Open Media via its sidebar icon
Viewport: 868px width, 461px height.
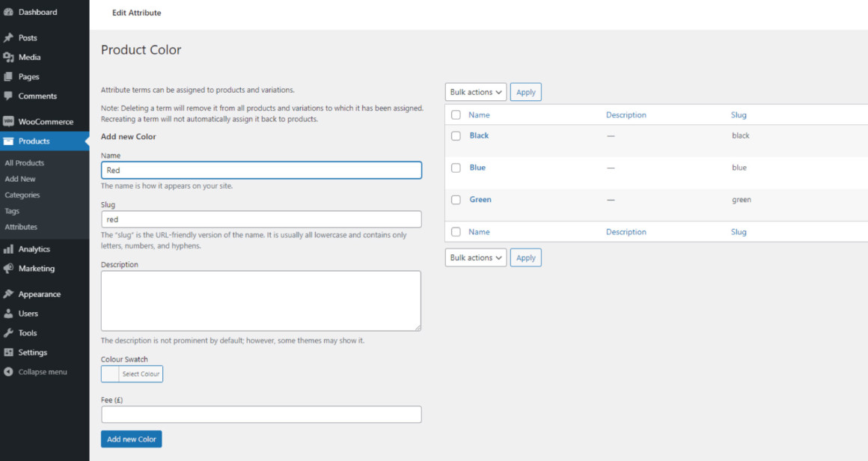coord(8,57)
